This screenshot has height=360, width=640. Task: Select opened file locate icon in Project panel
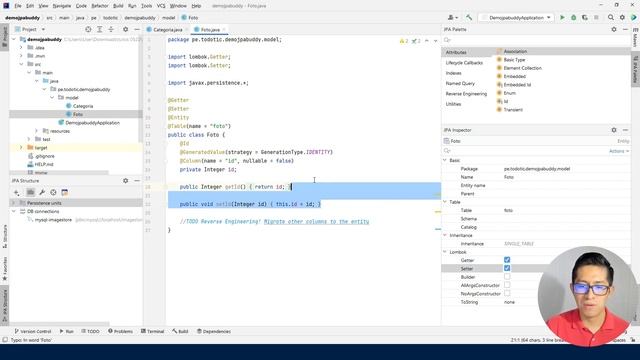click(88, 29)
